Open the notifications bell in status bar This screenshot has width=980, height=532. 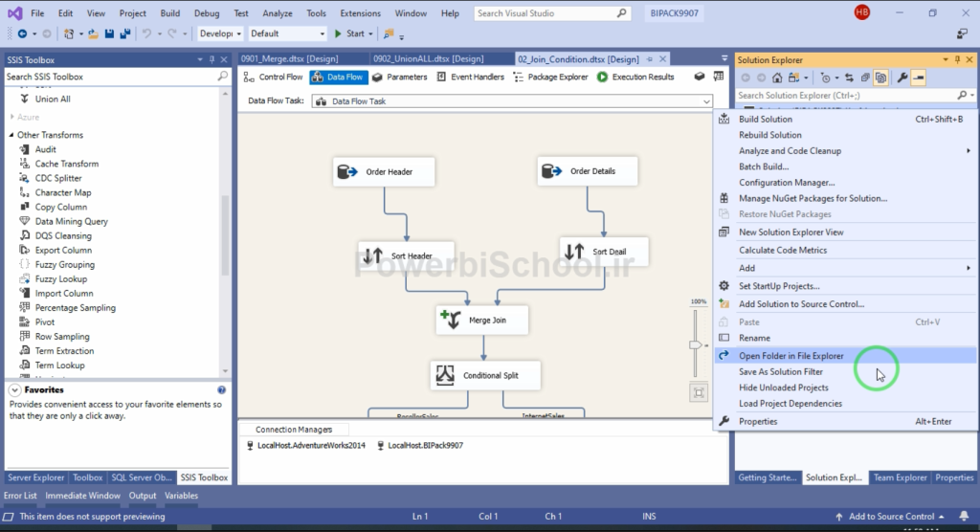pos(966,517)
